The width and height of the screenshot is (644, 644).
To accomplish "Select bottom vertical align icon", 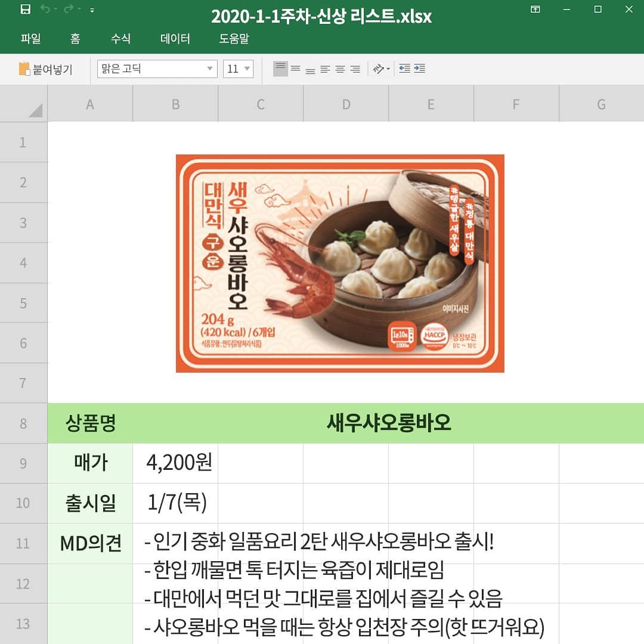I will [x=311, y=70].
